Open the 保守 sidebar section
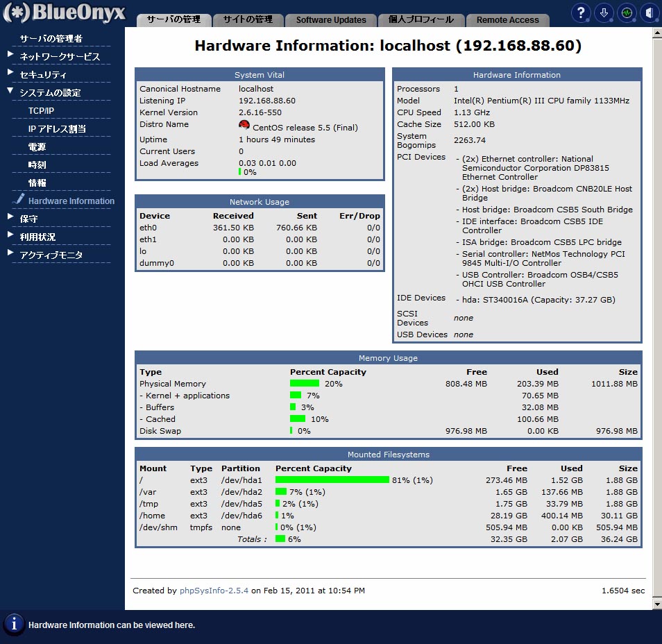Image resolution: width=662 pixels, height=644 pixels. coord(28,219)
